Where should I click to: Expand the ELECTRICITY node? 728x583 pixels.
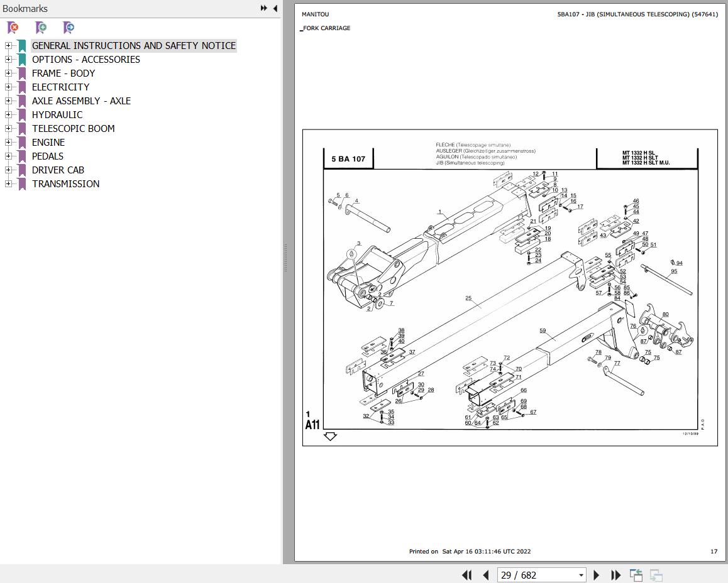pos(8,87)
